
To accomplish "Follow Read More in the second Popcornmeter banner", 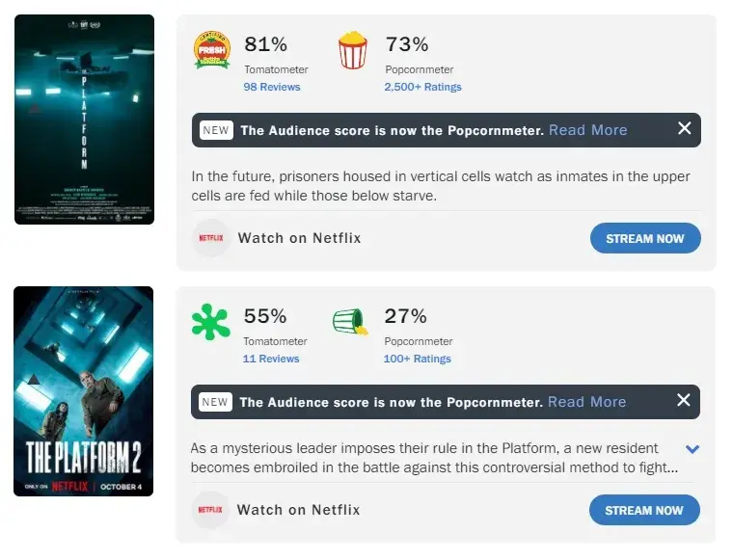I will (x=586, y=402).
